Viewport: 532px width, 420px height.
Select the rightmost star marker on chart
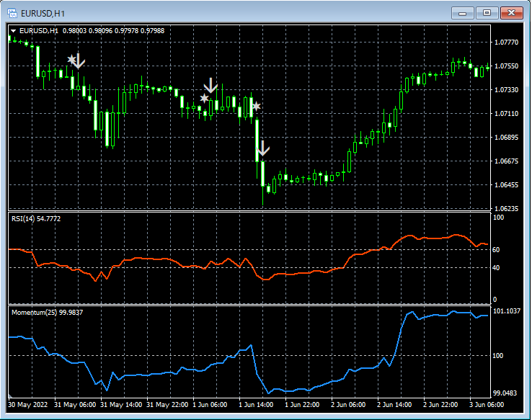coord(256,107)
